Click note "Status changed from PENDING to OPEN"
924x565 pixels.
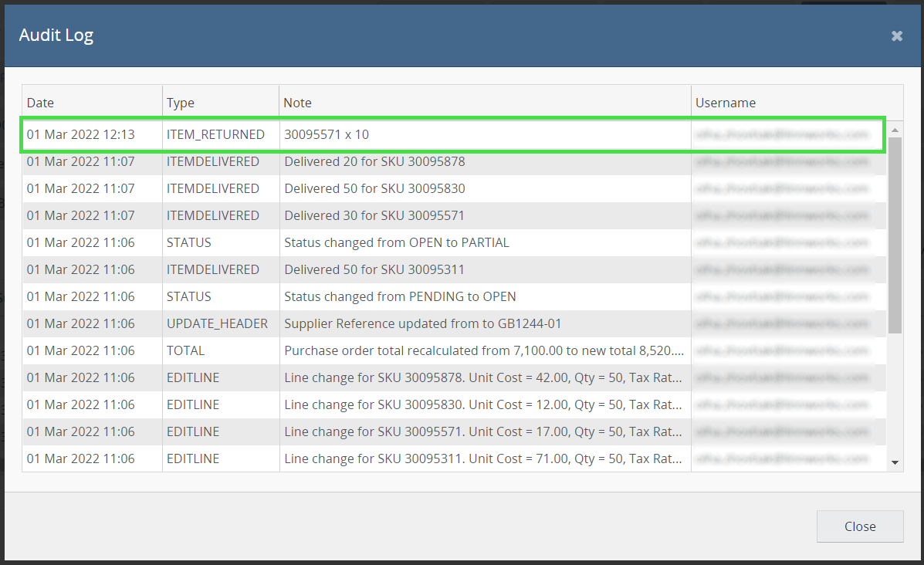pos(400,297)
